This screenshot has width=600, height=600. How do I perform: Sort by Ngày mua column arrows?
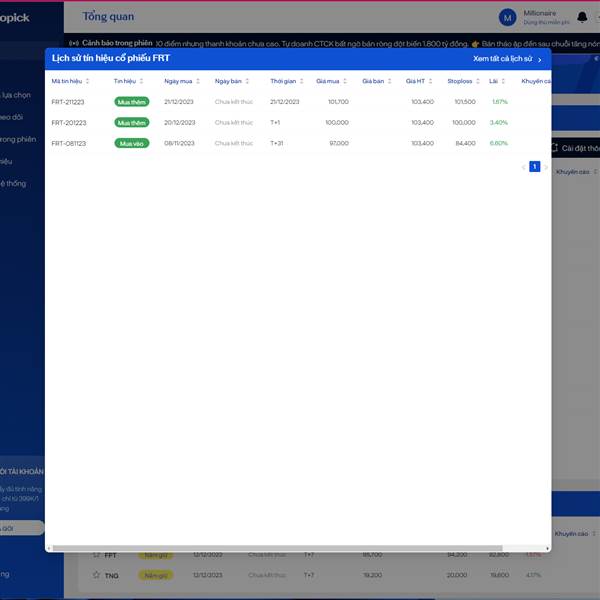(x=198, y=81)
